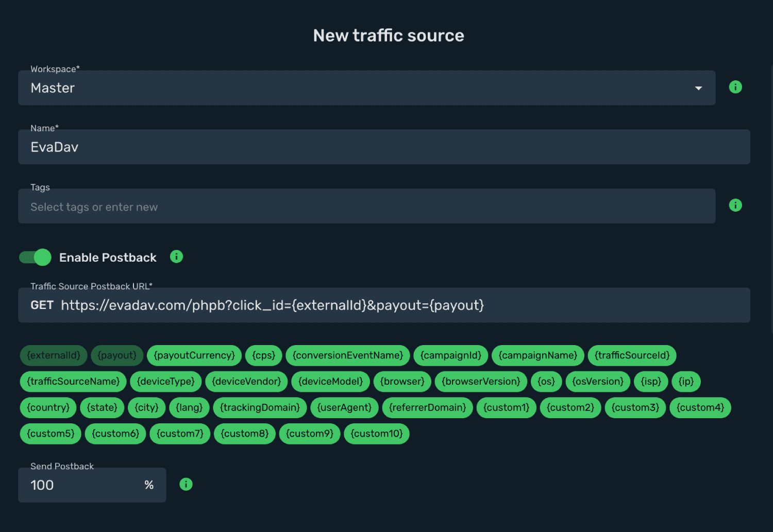Insert the {trackingDomain} token
The image size is (773, 532).
tap(260, 408)
